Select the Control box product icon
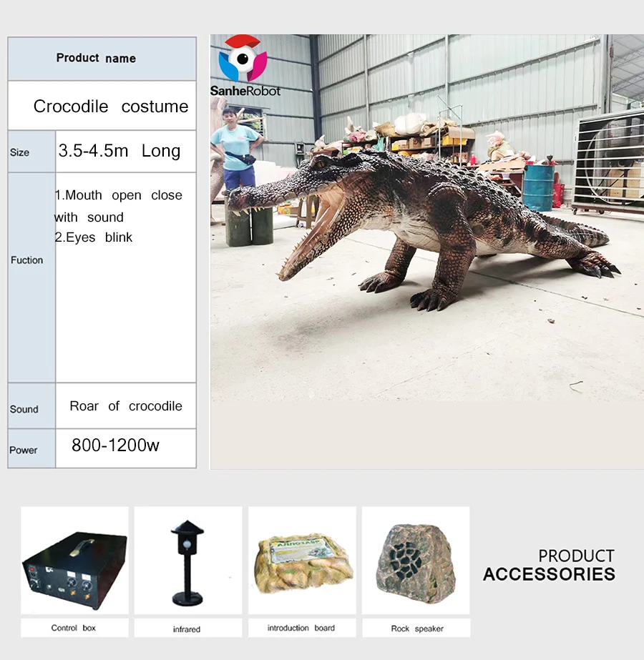 pos(74,565)
